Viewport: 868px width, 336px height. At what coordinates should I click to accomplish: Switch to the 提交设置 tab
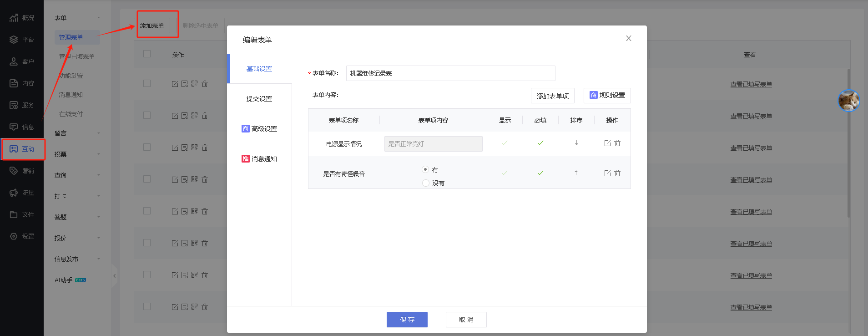(x=259, y=99)
